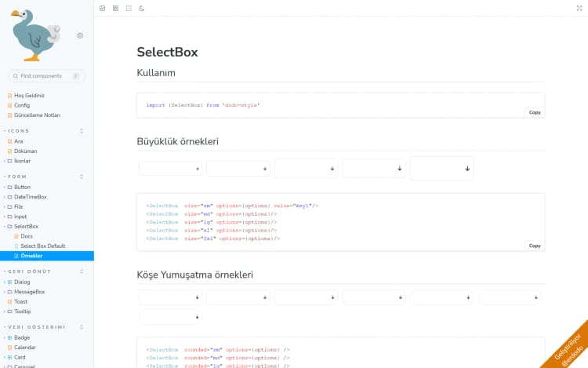Open the Toast document item
Screen dimensions: 588x368
20,301
